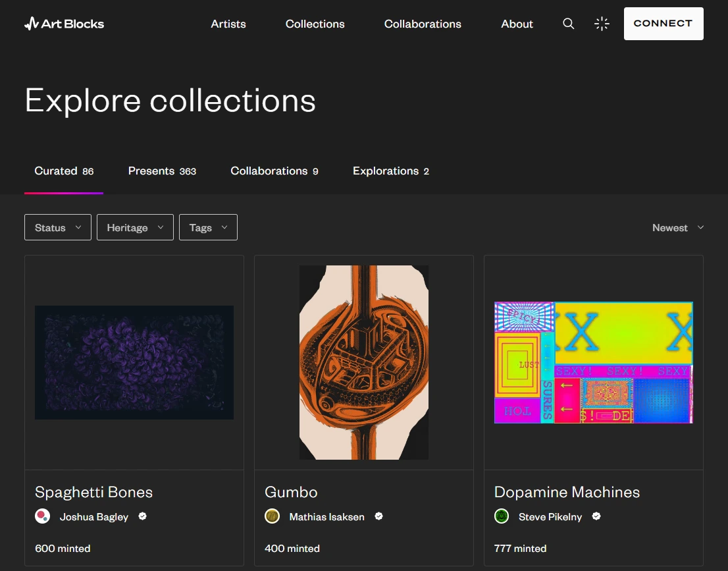Click verified badge next to Steve Pikelny
Screen dimensions: 728x571
coord(596,516)
